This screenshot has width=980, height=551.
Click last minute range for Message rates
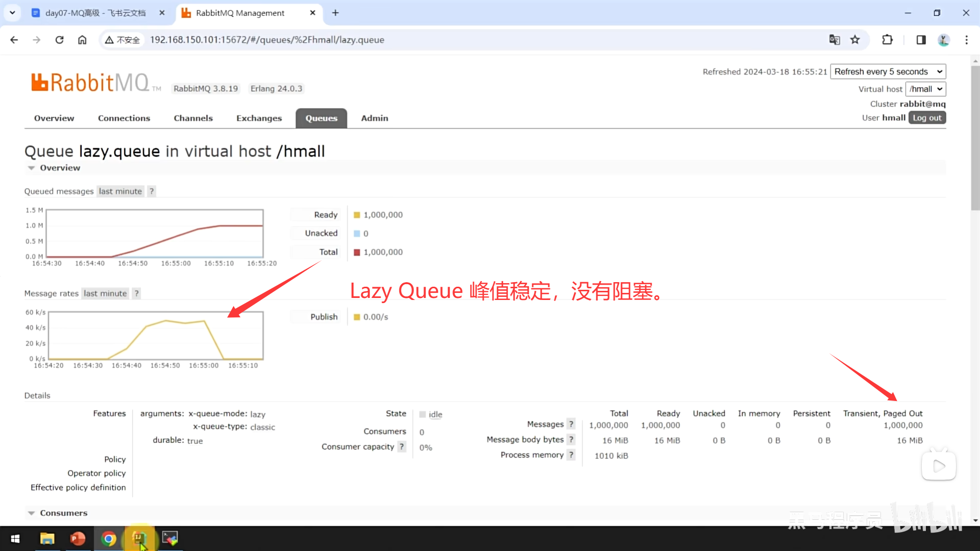click(105, 293)
